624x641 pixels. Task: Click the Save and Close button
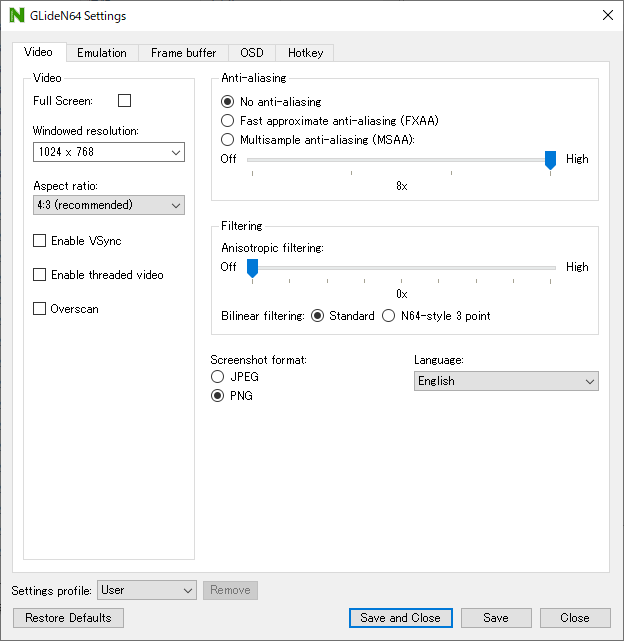(x=400, y=618)
